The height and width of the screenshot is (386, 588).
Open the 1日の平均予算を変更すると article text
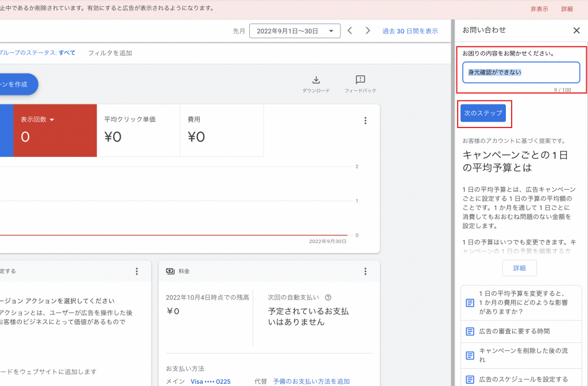tap(524, 303)
